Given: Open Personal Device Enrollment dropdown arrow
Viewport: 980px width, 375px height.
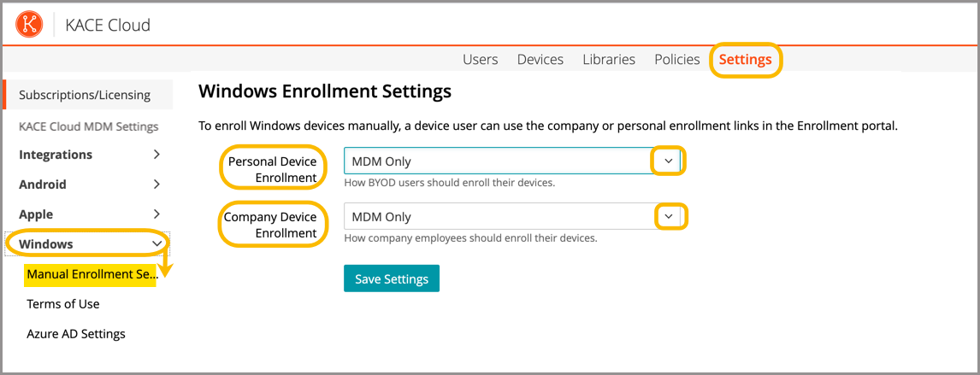Looking at the screenshot, I should (x=669, y=161).
